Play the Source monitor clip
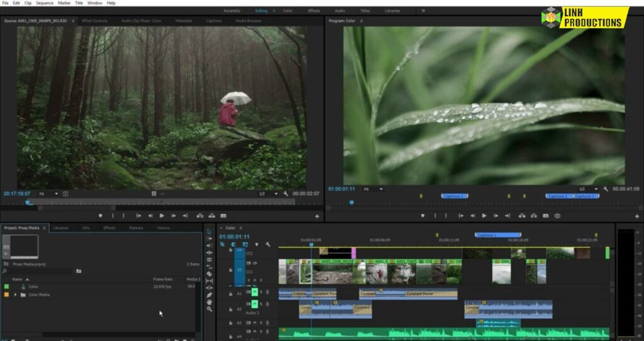Screen dimensions: 644x341 pos(162,216)
